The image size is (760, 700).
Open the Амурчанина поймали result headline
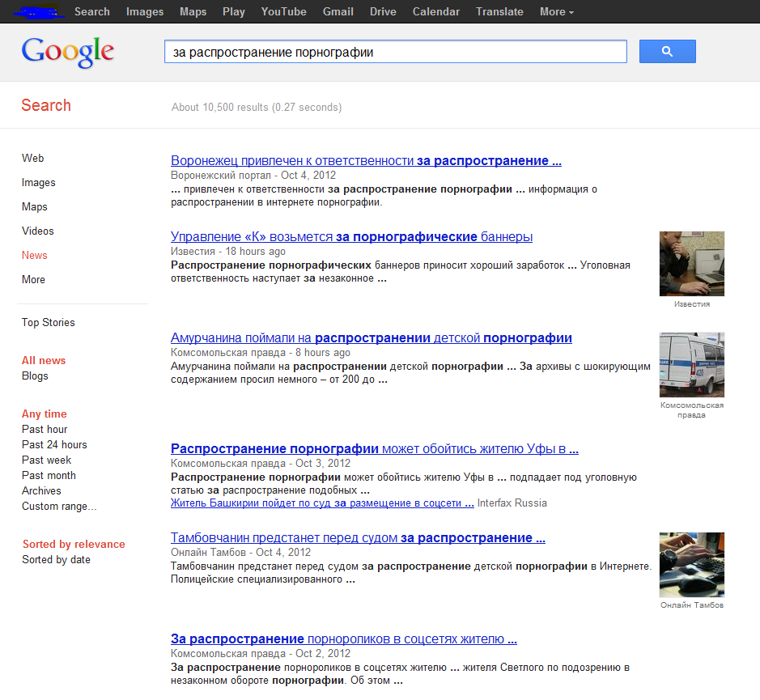(x=372, y=338)
